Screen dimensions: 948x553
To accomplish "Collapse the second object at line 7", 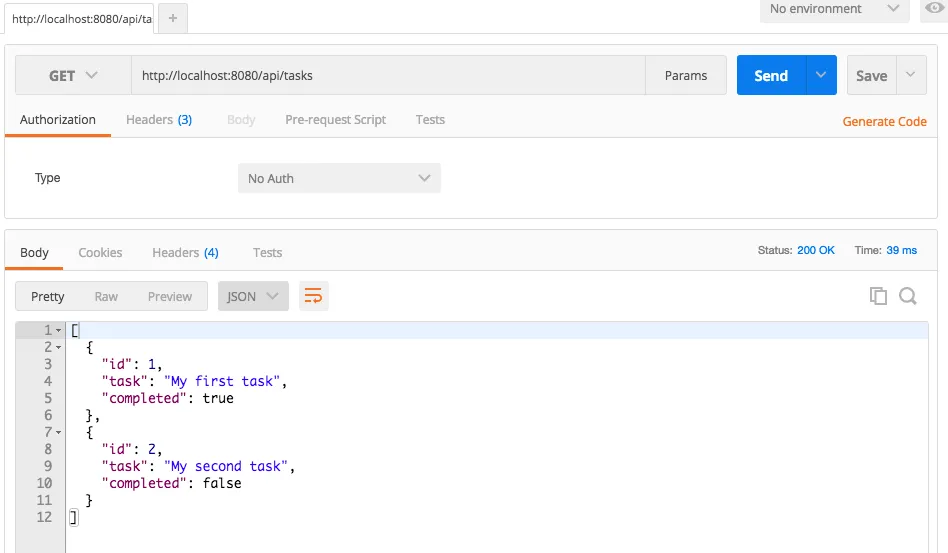I will [59, 432].
